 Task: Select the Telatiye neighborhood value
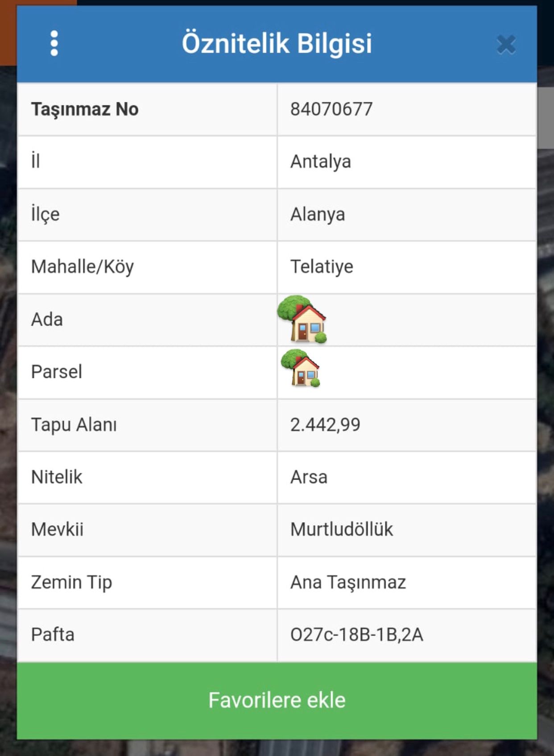pyautogui.click(x=322, y=267)
